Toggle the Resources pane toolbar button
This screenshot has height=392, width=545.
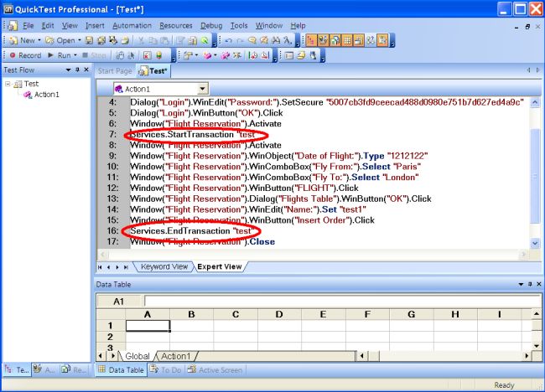click(335, 40)
